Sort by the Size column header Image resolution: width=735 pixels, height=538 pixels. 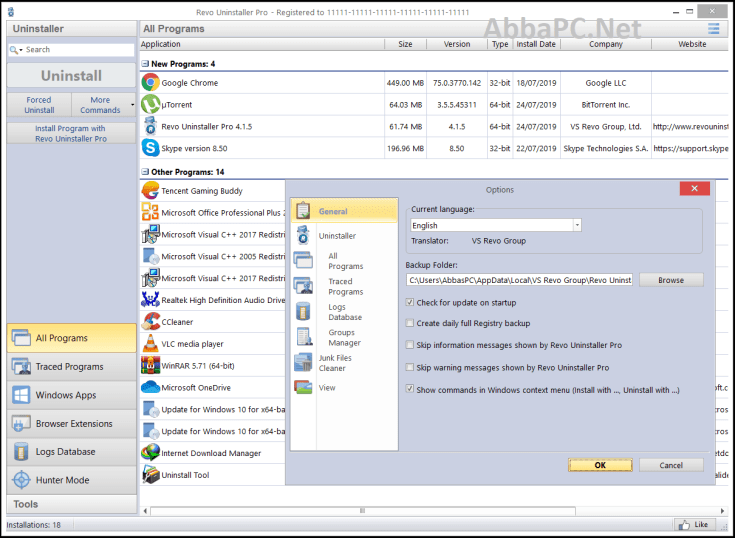click(x=405, y=44)
